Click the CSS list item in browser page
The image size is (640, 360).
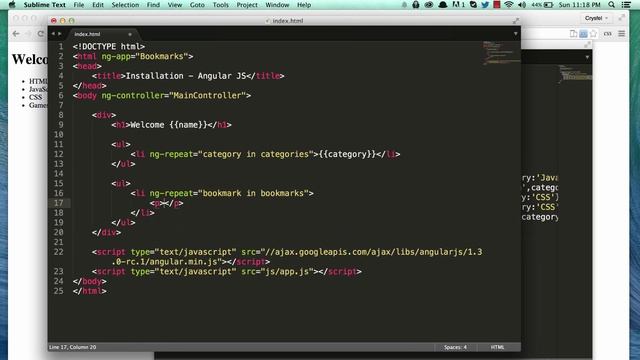(x=35, y=97)
